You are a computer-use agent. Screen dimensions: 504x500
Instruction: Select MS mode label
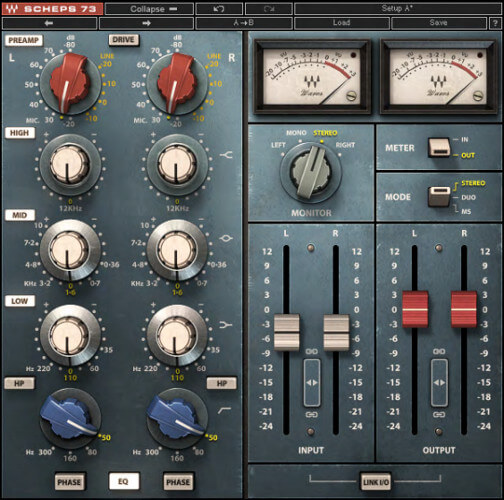[x=466, y=212]
